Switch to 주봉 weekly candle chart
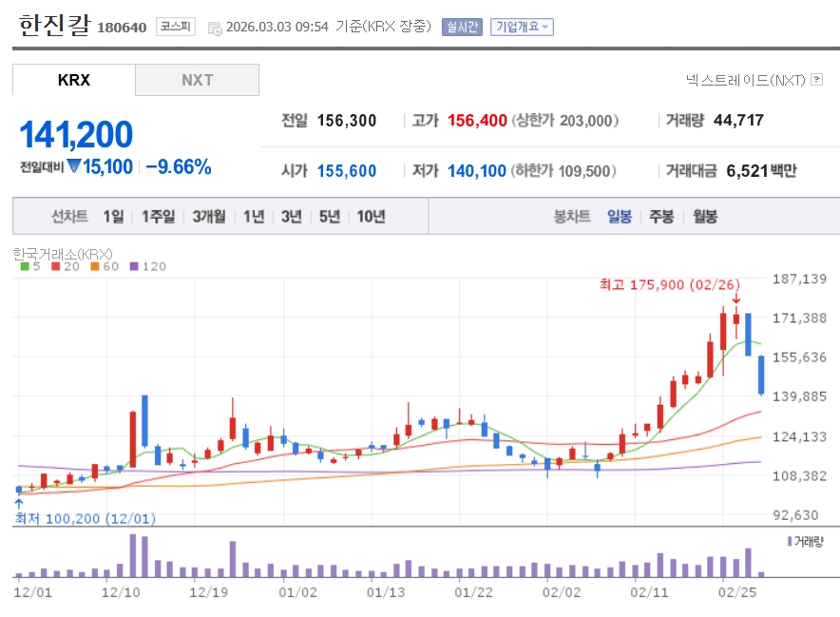The image size is (840, 617). (x=661, y=216)
